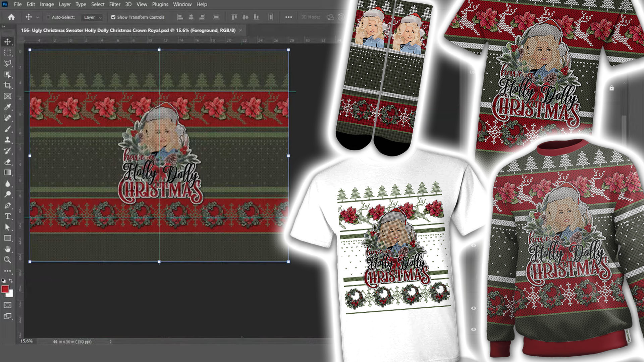Swap foreground and background colors
Image resolution: width=644 pixels, height=362 pixels.
pyautogui.click(x=11, y=280)
